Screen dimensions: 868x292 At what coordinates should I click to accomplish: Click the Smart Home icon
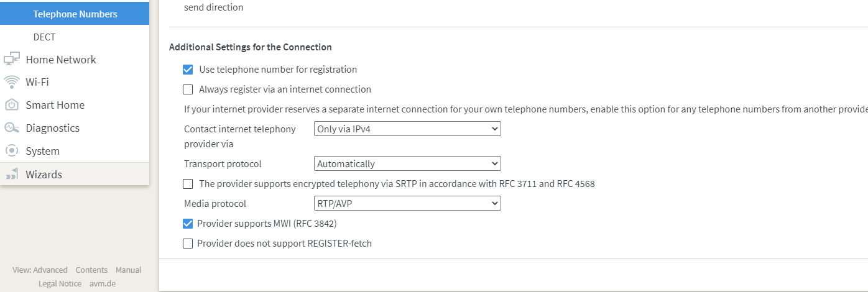point(11,105)
